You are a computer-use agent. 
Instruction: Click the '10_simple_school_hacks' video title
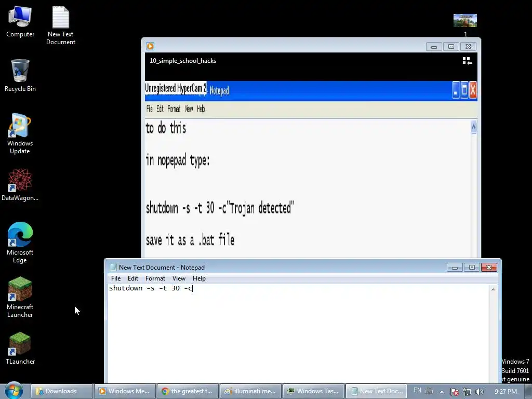click(x=183, y=61)
